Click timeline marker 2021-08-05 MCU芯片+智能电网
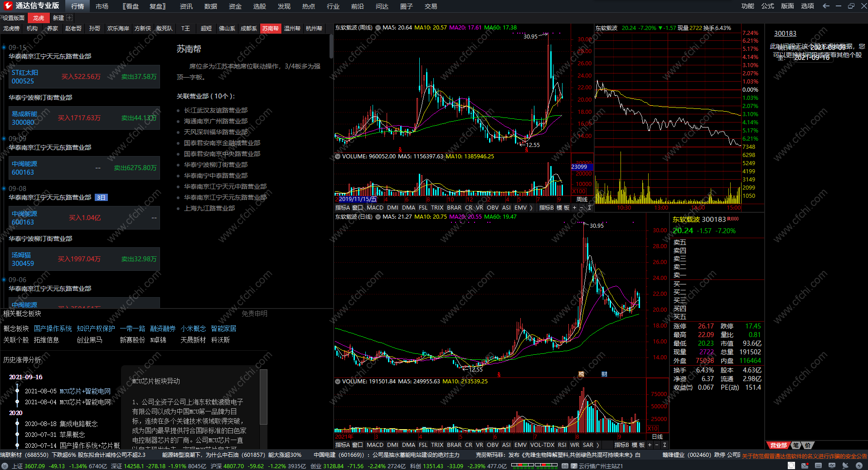 (68, 391)
